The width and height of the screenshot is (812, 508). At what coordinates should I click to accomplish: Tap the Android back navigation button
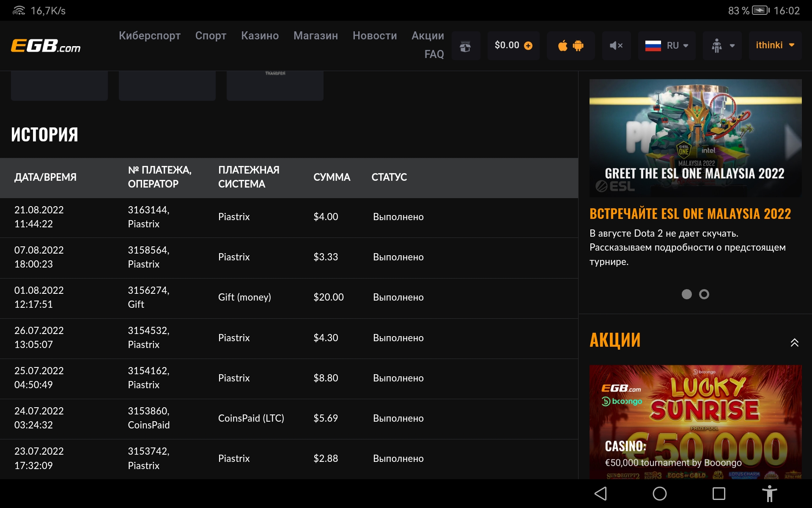click(601, 494)
